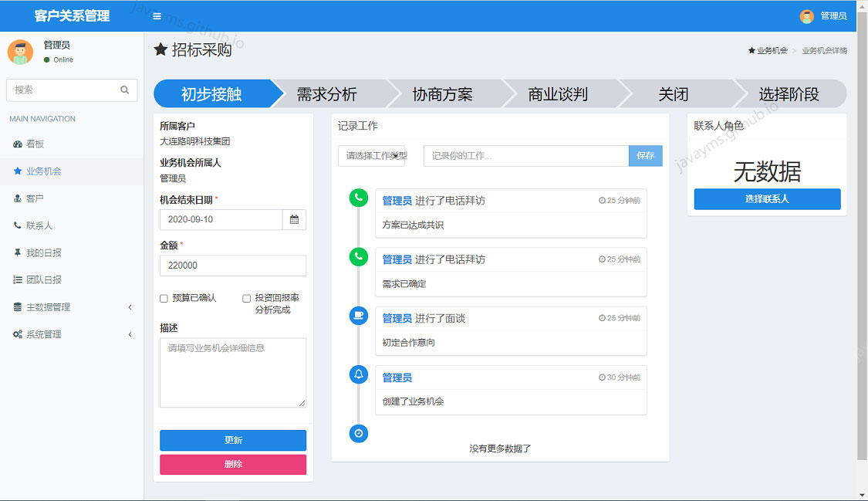Click the 看板 dashboard gauge icon

pyautogui.click(x=18, y=144)
